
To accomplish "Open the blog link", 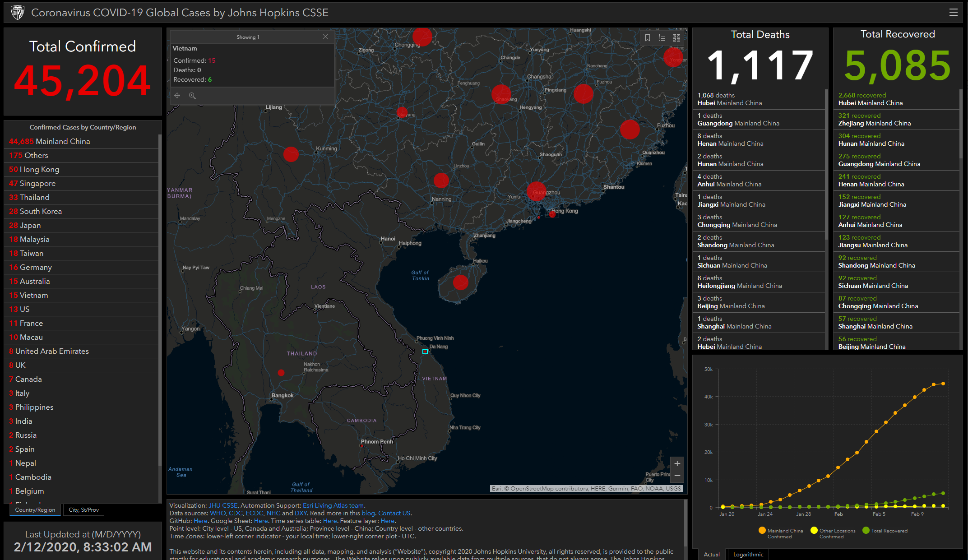I will (368, 513).
